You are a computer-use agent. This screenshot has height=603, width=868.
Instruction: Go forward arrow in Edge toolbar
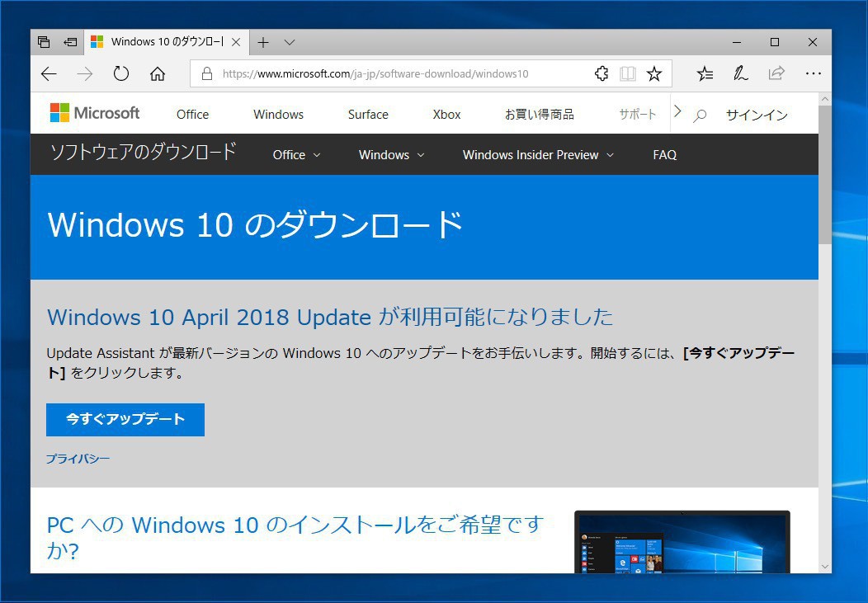[85, 73]
